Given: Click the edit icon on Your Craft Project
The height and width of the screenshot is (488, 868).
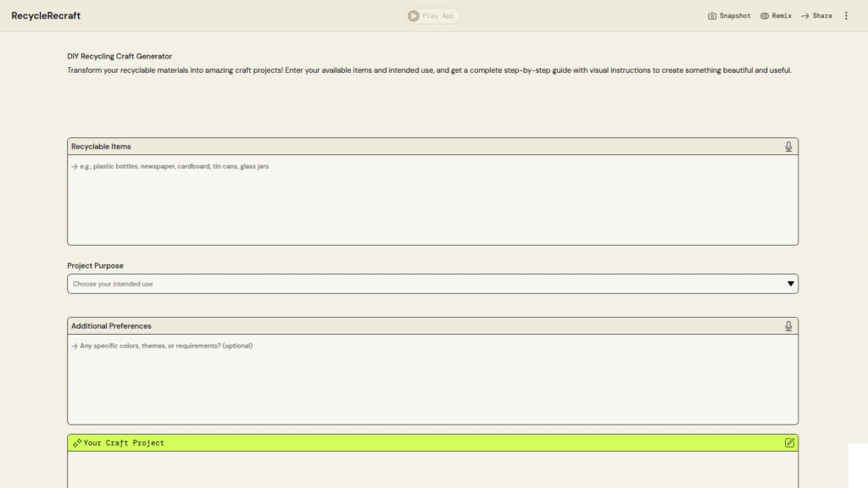Looking at the screenshot, I should (789, 443).
